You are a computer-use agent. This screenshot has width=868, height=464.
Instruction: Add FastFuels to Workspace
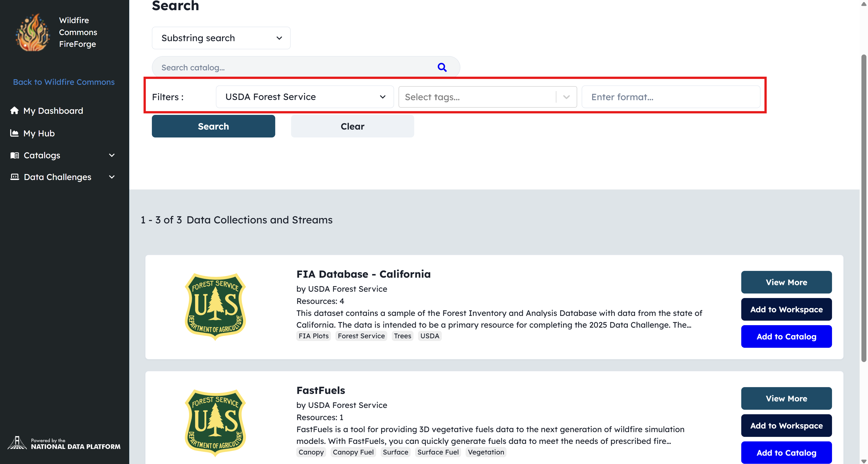tap(786, 426)
